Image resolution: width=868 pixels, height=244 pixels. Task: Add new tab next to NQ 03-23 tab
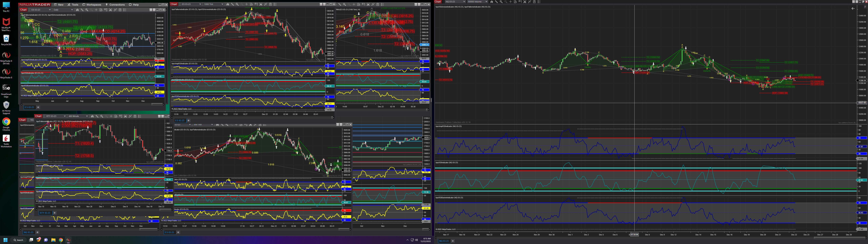point(452,241)
